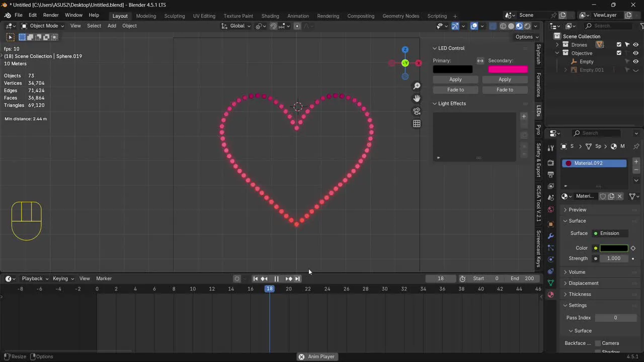644x362 pixels.
Task: Add a light effect with plus icon
Action: [x=524, y=116]
